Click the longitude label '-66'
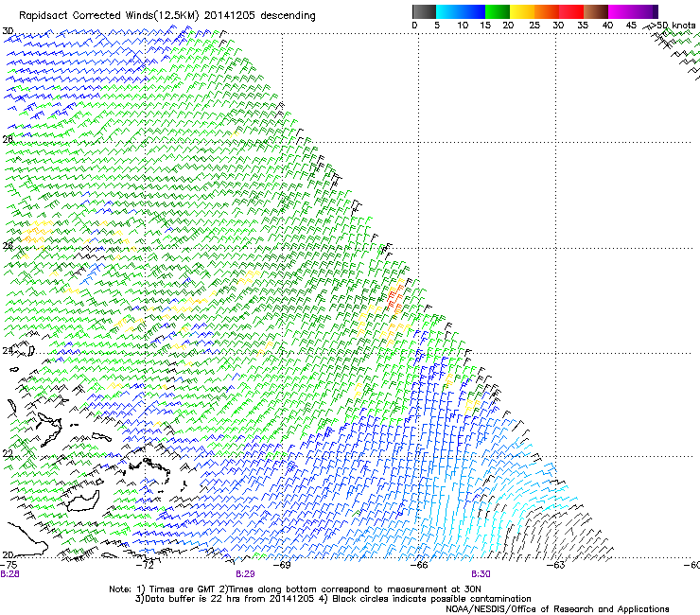The width and height of the screenshot is (700, 615). click(x=420, y=565)
